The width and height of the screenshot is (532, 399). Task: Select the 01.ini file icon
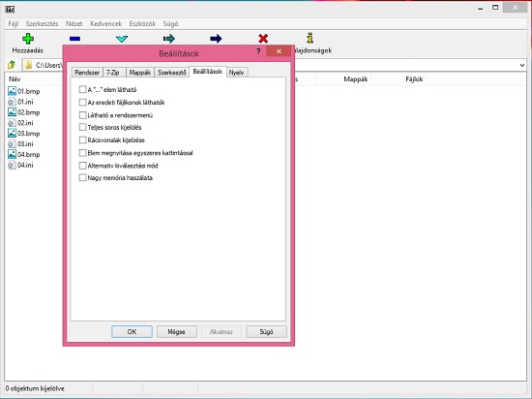click(12, 102)
